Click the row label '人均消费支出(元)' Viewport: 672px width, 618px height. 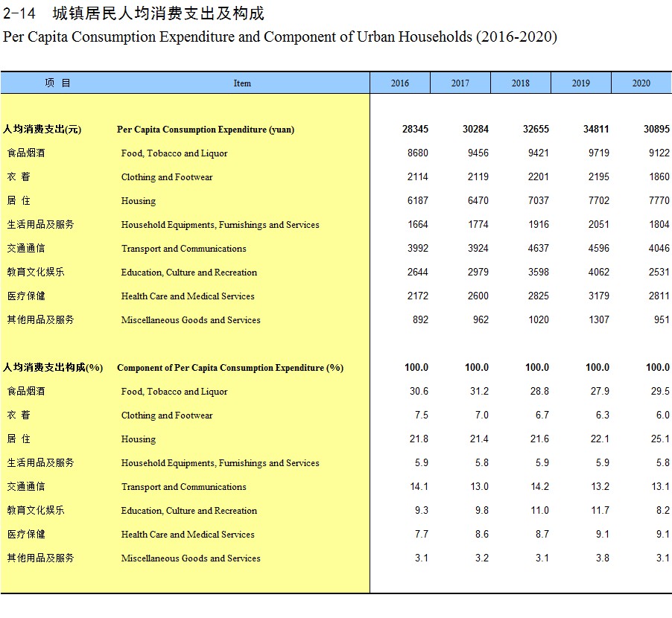(42, 130)
